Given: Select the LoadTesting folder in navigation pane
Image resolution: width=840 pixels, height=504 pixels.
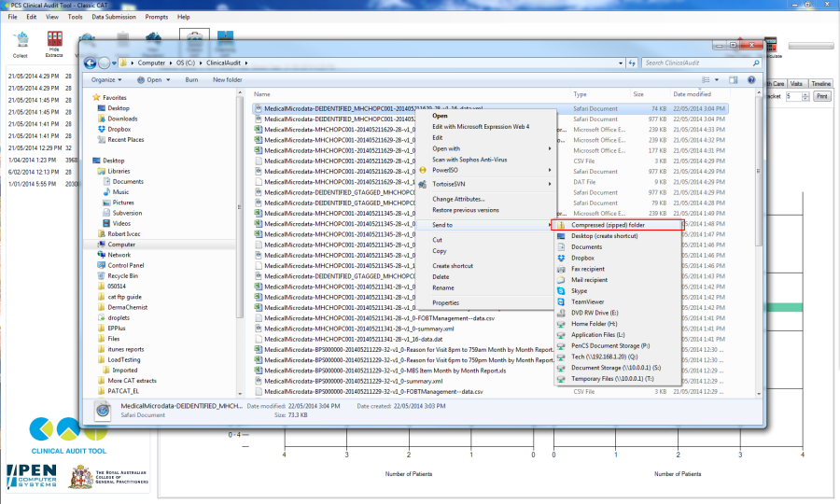Looking at the screenshot, I should (x=124, y=360).
